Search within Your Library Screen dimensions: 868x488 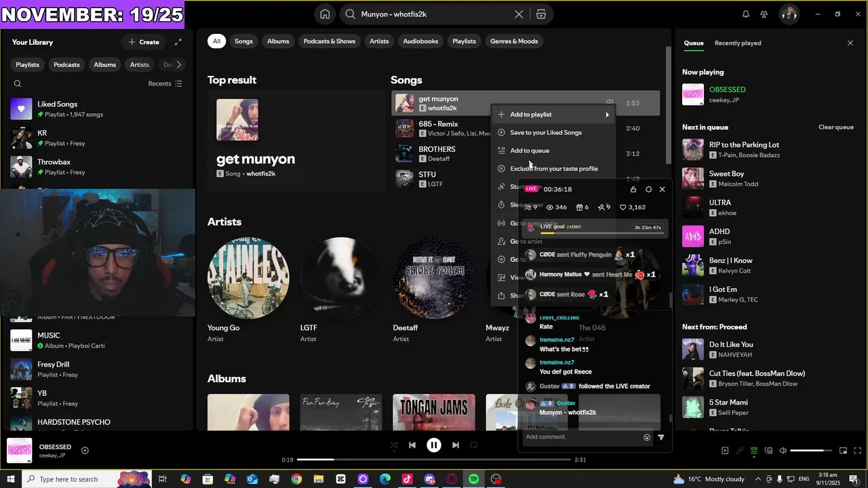coord(18,84)
